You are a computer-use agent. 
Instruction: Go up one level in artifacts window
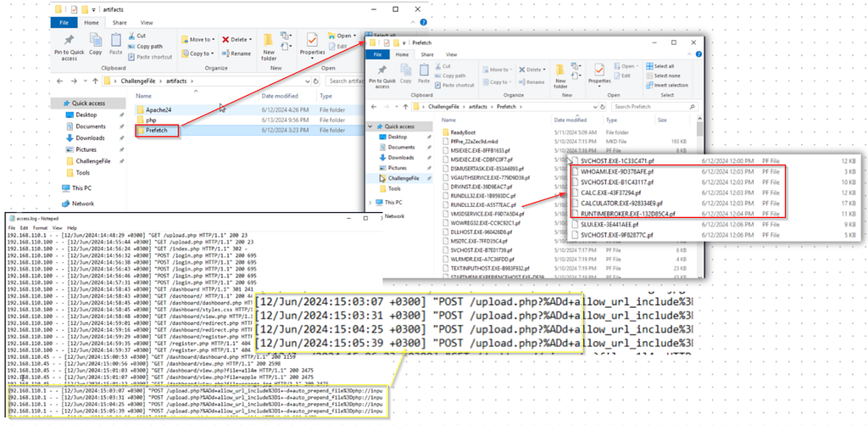click(x=95, y=81)
